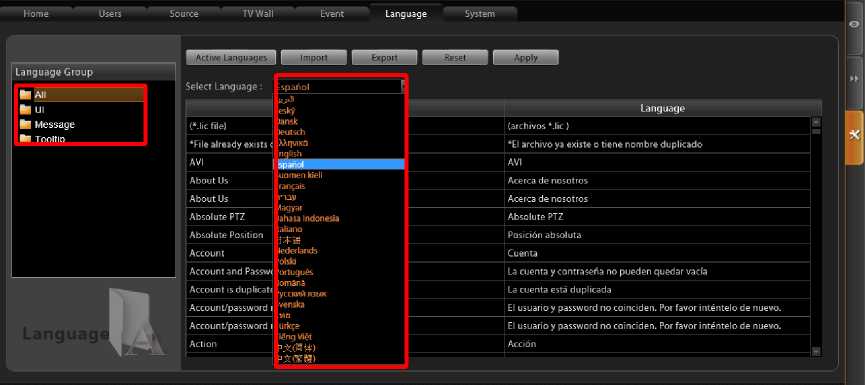Open the TV Wall tab
This screenshot has height=385, width=865.
click(258, 14)
